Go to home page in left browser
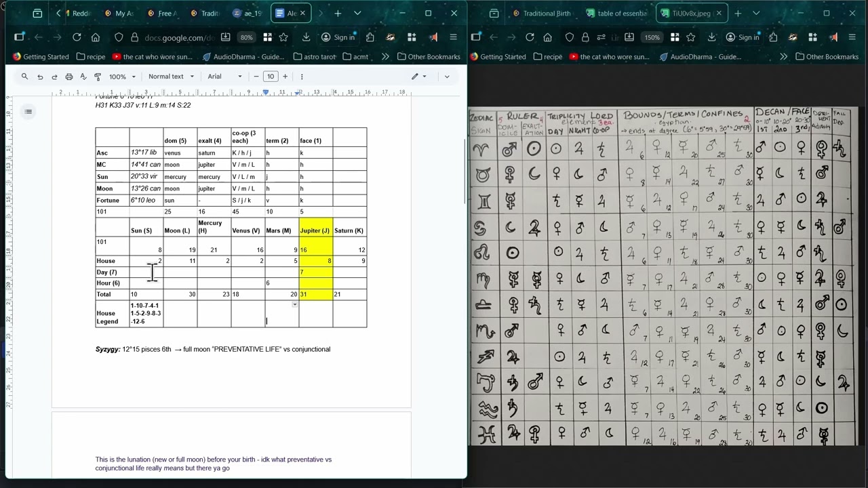This screenshot has height=488, width=868. [96, 37]
